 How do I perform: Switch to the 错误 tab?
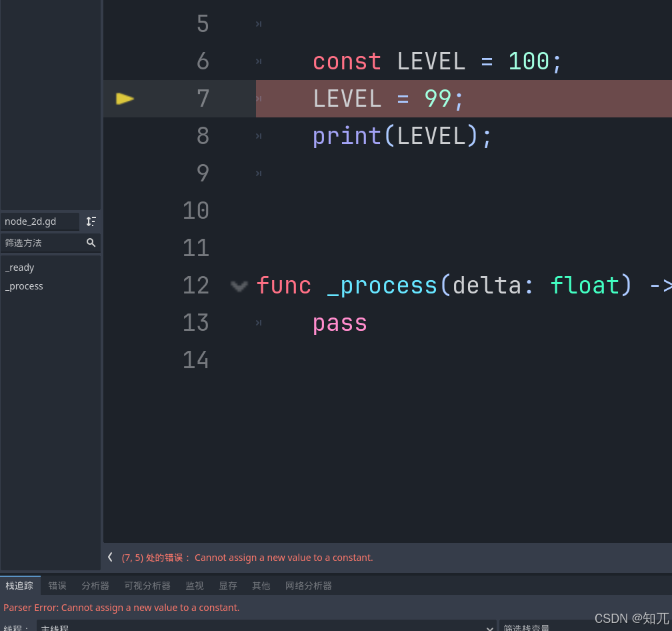(57, 585)
